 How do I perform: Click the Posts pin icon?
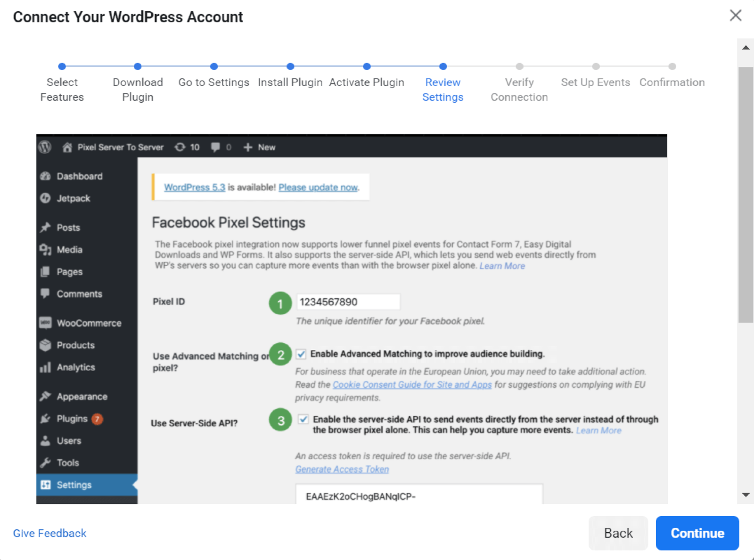click(45, 227)
